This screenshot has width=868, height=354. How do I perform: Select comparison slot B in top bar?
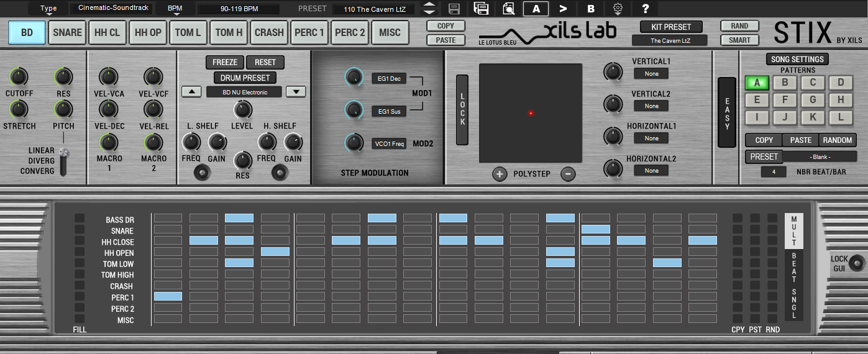click(x=591, y=9)
